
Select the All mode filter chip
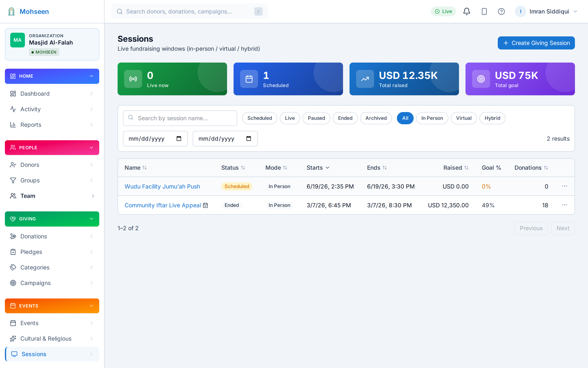(x=405, y=118)
